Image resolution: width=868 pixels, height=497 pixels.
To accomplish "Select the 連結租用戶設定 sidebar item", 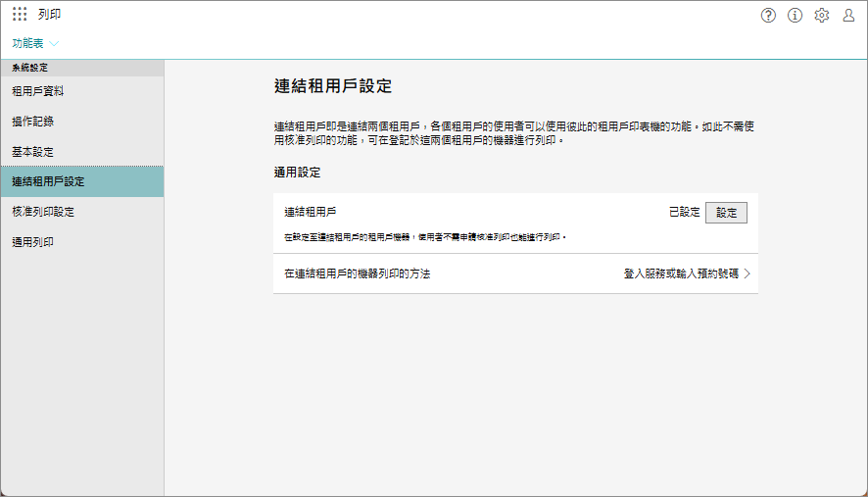I will click(47, 181).
